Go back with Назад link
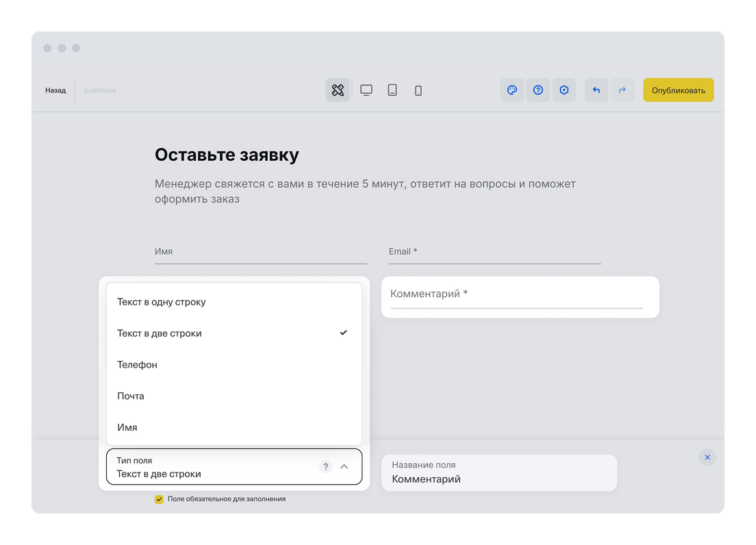Screen dimensions: 756x545 55,90
